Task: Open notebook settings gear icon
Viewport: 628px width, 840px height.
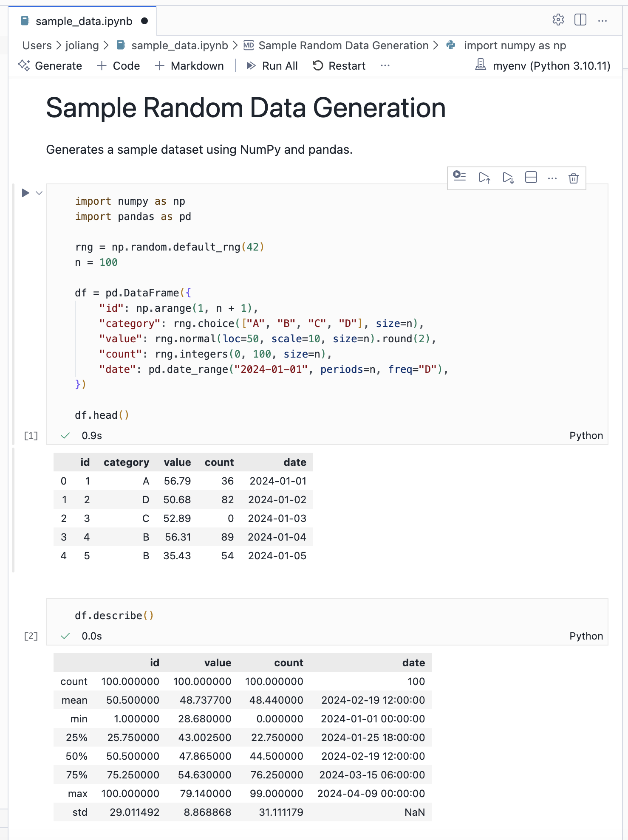Action: pyautogui.click(x=558, y=20)
